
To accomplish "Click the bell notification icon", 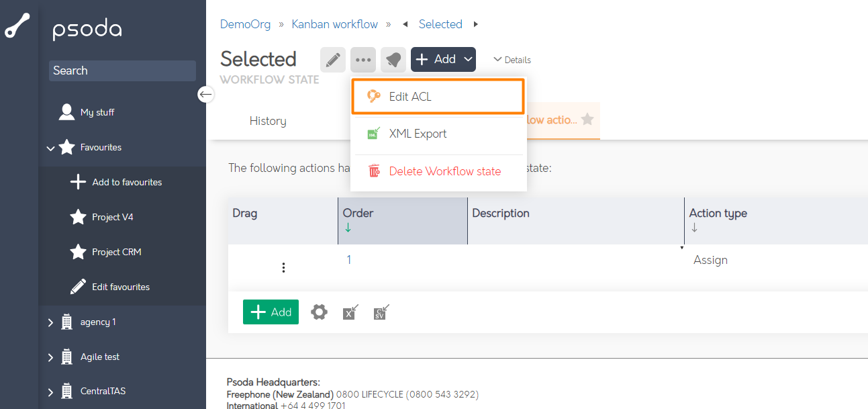I will [x=393, y=59].
